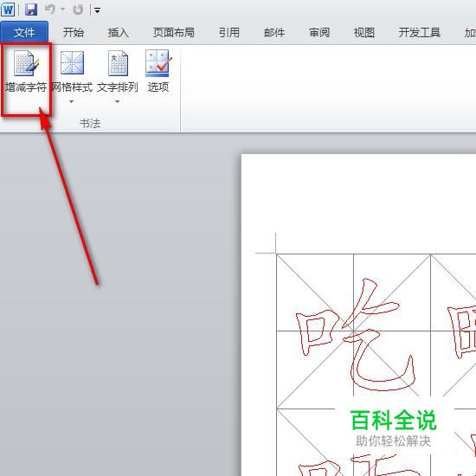Image resolution: width=476 pixels, height=476 pixels.
Task: Open Customize Quick Access Toolbar dropdown
Action: [x=97, y=10]
